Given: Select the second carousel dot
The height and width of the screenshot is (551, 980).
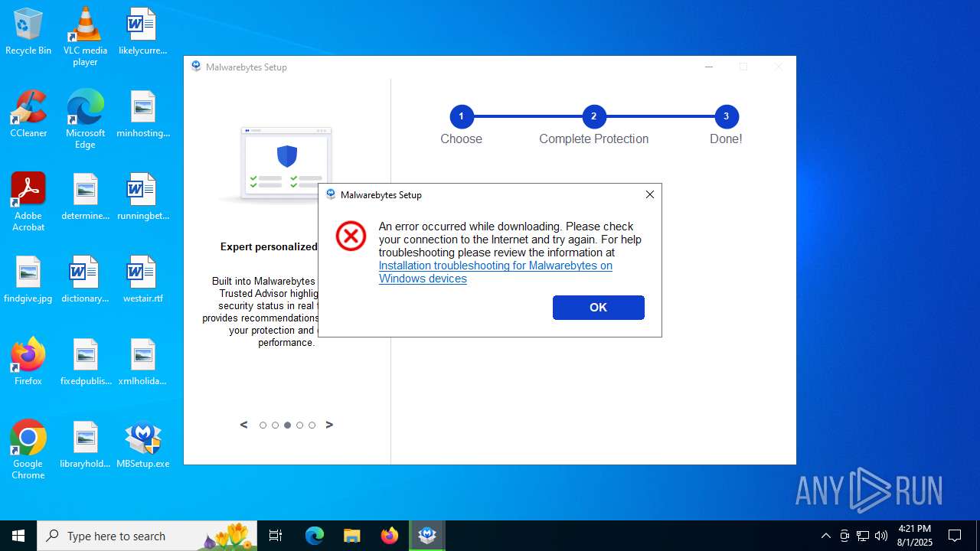Looking at the screenshot, I should coord(275,425).
